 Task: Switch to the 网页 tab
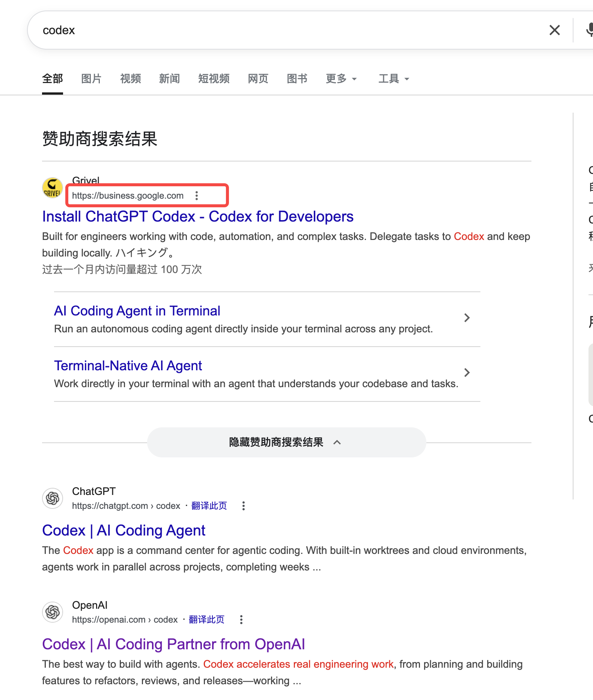[x=258, y=79]
